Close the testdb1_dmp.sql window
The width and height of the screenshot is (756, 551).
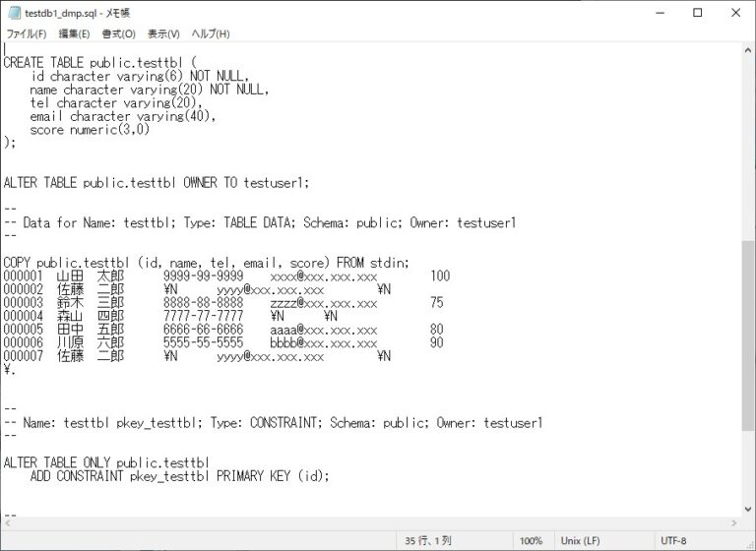[x=735, y=13]
